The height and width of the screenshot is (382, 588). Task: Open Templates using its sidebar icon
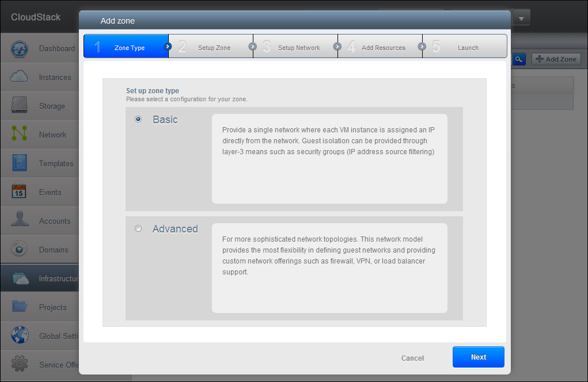tap(20, 163)
